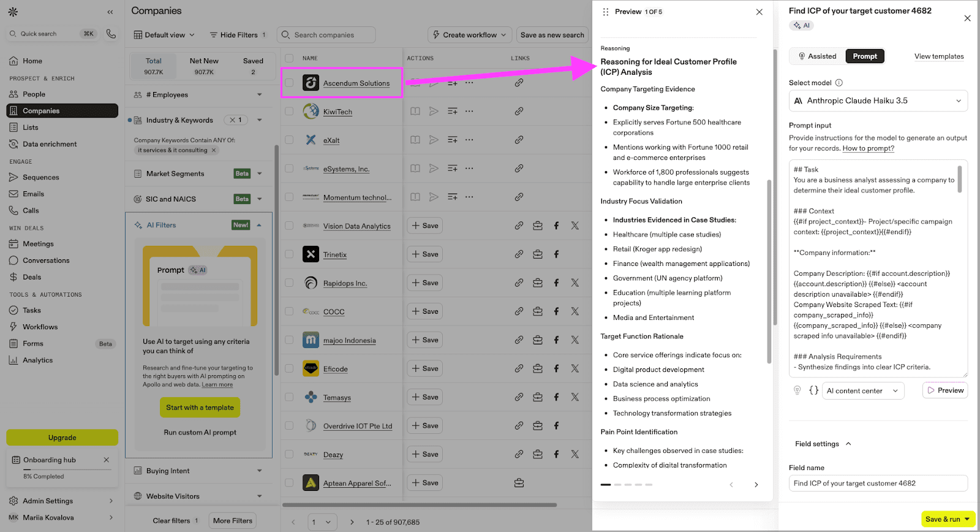Click the Search companies input field
The height and width of the screenshot is (532, 980).
(326, 35)
